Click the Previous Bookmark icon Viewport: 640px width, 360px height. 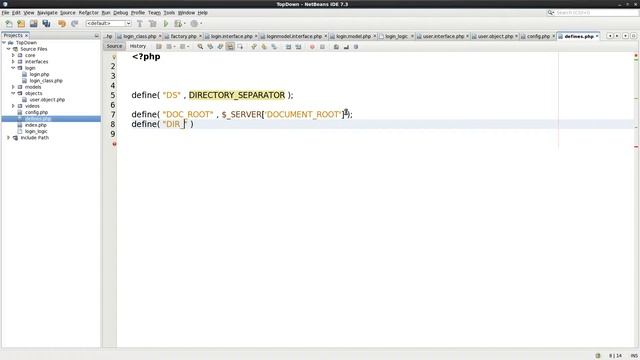[254, 47]
